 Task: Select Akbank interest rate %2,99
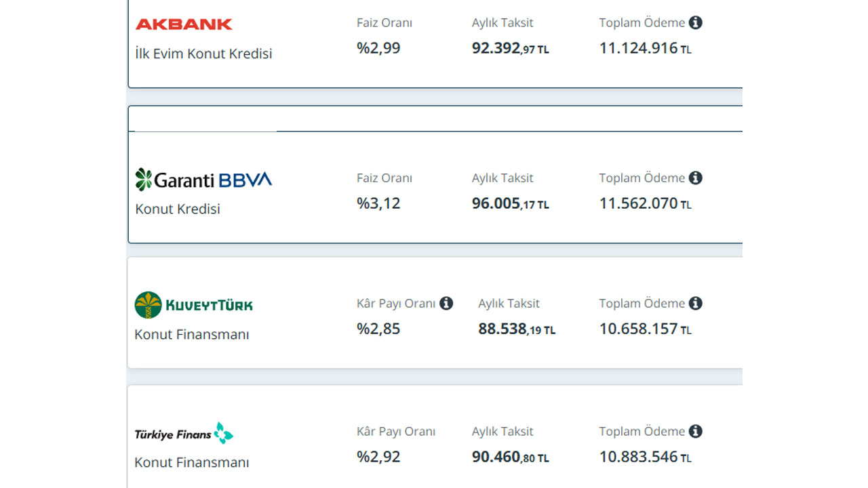tap(378, 48)
